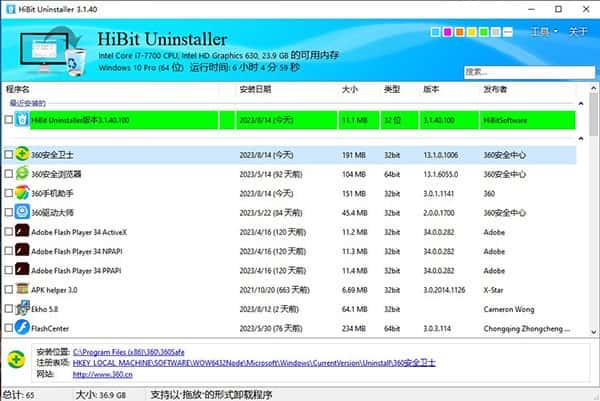
Task: Select the gray theme color swatch
Action: click(x=496, y=32)
